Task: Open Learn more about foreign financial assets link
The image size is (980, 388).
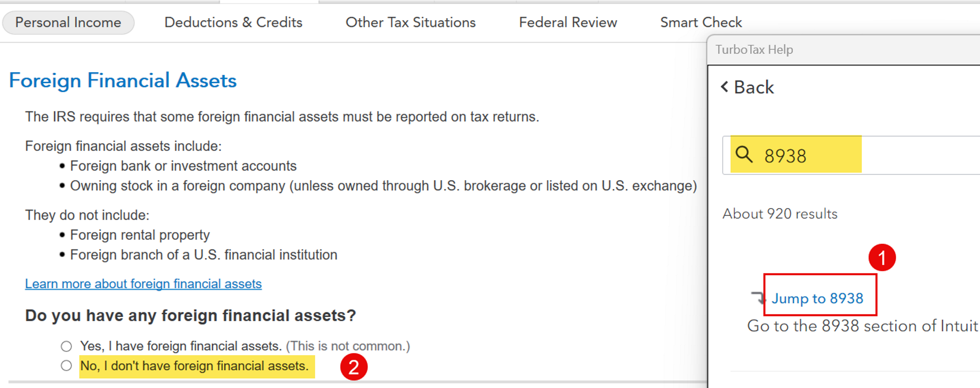Action: [143, 284]
